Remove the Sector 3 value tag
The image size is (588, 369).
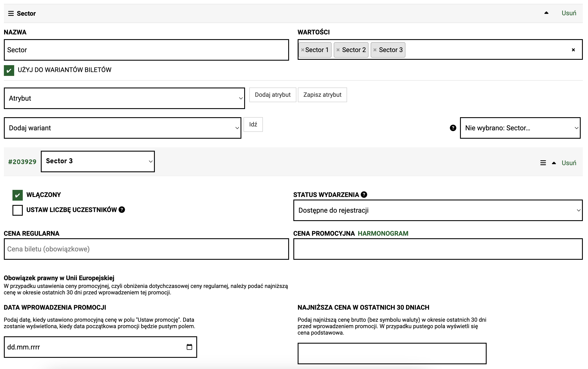(x=375, y=50)
